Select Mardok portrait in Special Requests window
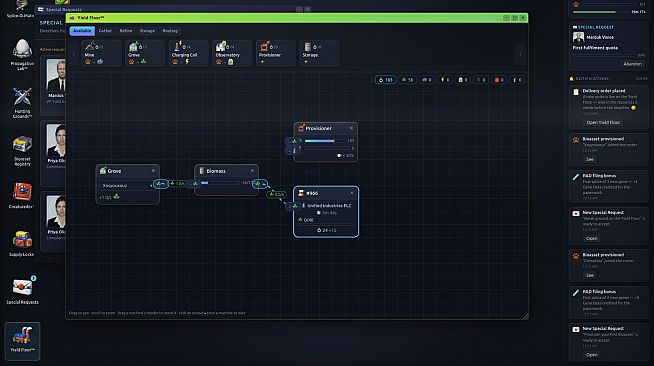654x366 pixels. click(x=56, y=75)
